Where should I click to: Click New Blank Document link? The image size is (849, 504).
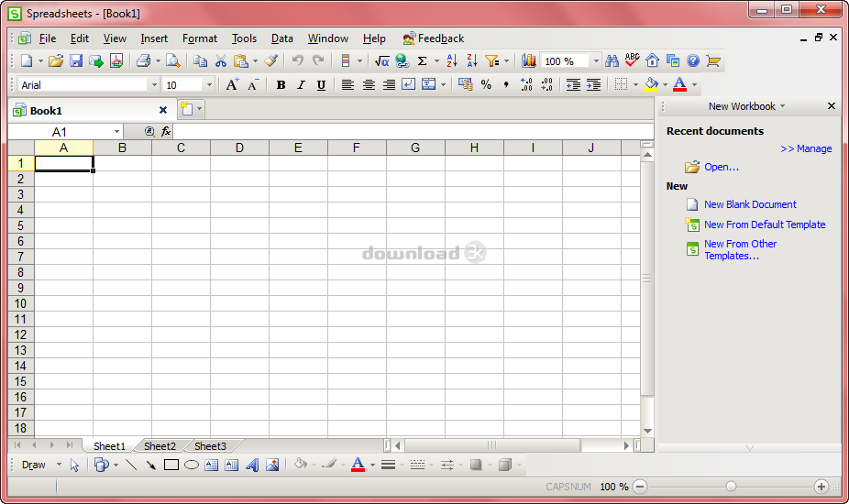(750, 204)
